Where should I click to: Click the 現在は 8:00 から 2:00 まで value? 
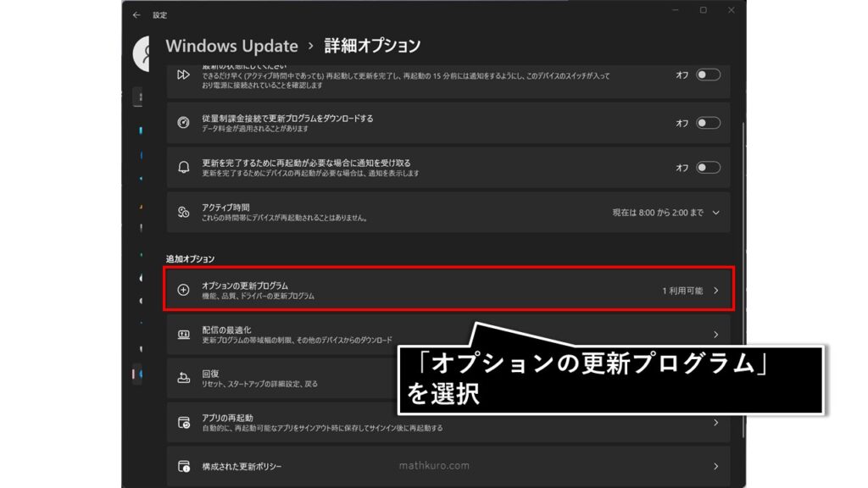pos(658,213)
